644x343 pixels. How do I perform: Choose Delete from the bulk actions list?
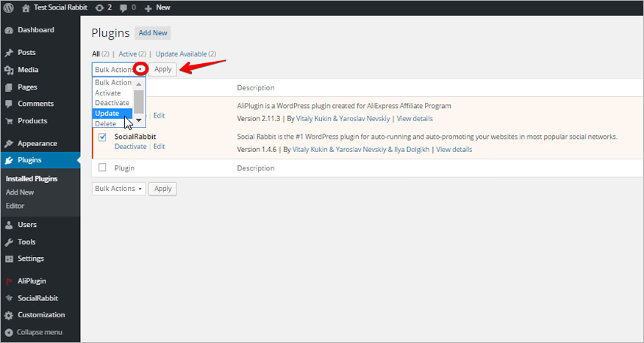(x=113, y=123)
